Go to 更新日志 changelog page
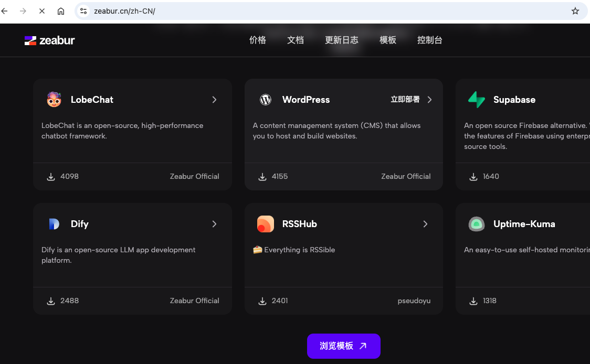The height and width of the screenshot is (364, 590). pos(342,40)
